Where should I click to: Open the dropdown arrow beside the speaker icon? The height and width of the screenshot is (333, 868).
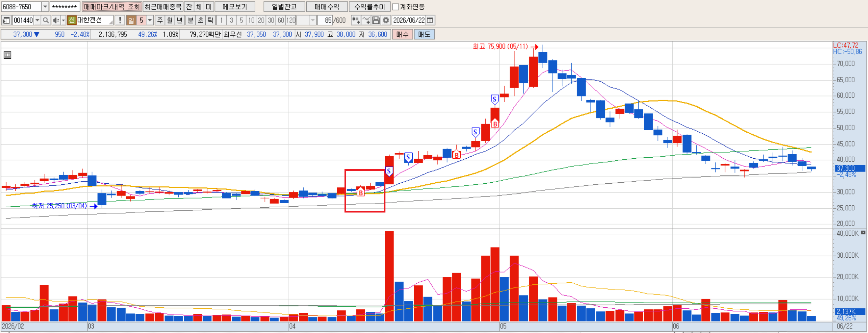(x=63, y=20)
